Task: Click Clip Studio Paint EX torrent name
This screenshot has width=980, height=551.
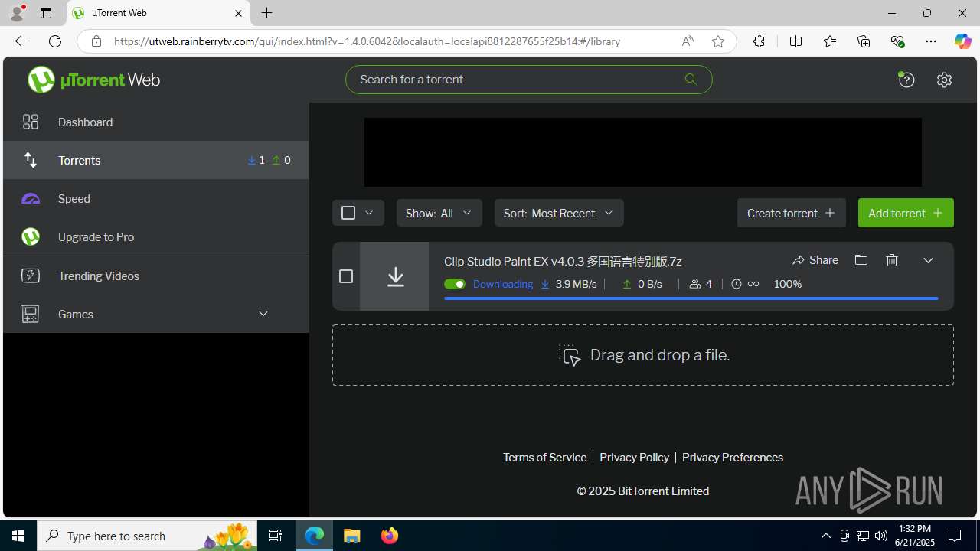Action: click(x=563, y=261)
